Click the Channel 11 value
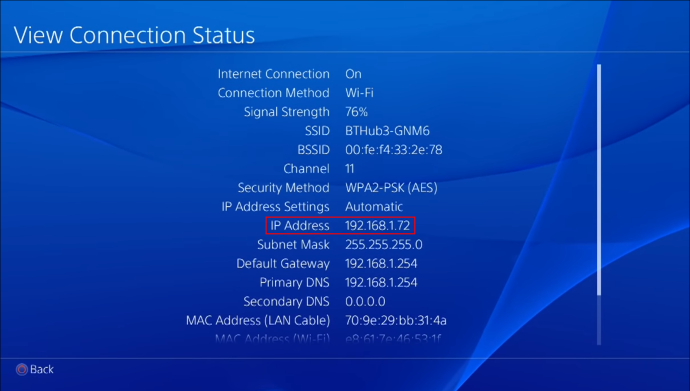 point(349,168)
